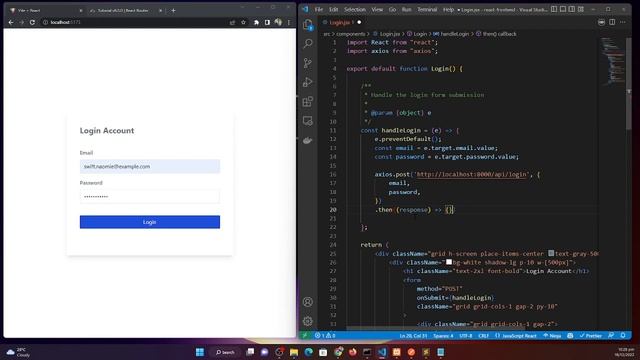
Task: Click the code minimap in the editor
Action: (x=612, y=61)
